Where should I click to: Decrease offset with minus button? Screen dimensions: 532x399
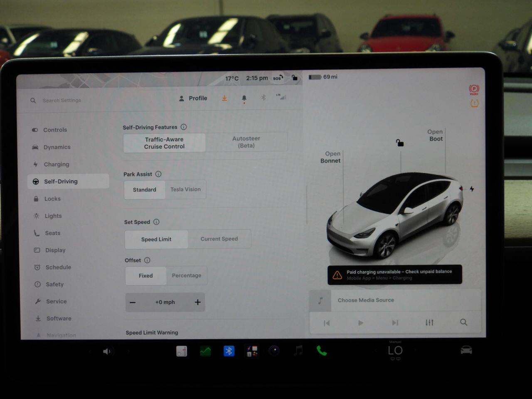click(133, 302)
